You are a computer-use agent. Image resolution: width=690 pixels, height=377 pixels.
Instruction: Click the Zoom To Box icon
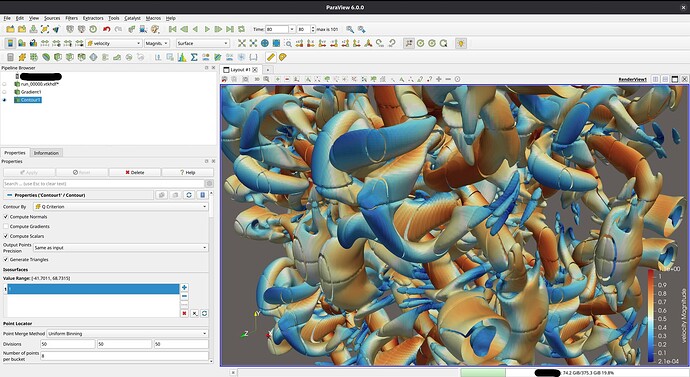pyautogui.click(x=288, y=43)
